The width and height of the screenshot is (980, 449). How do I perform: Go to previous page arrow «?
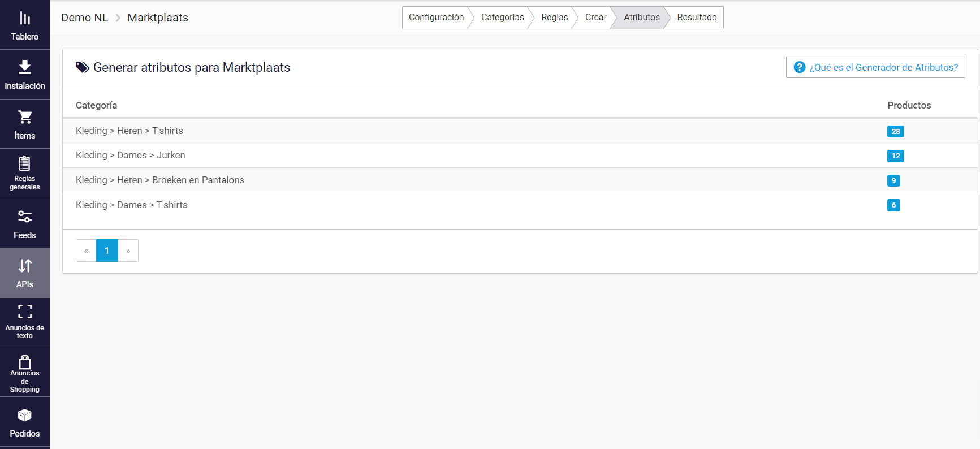coord(86,251)
